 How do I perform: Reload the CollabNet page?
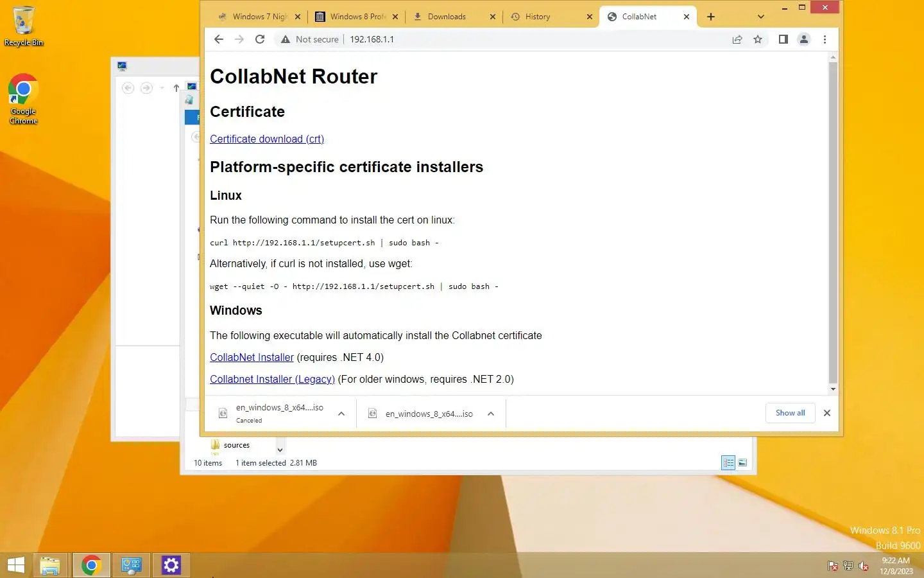(260, 39)
